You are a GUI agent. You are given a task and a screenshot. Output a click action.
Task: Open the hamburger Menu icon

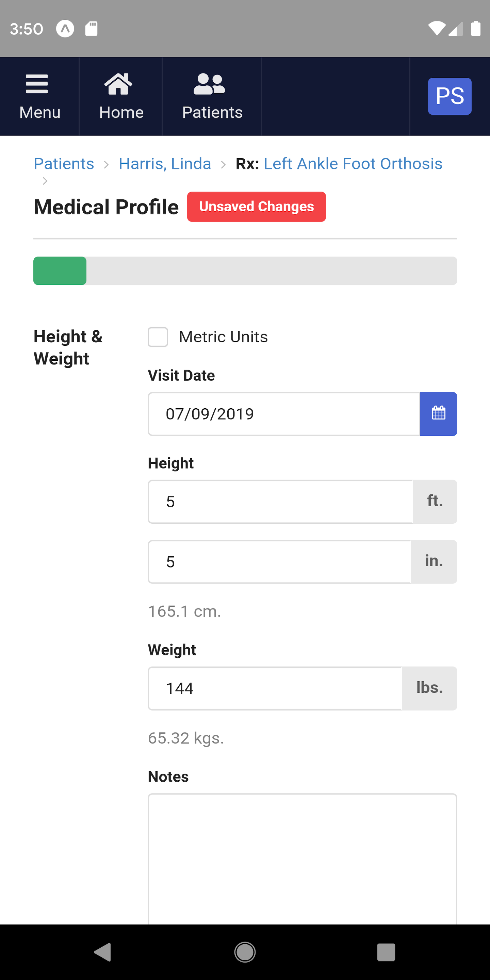[x=37, y=84]
